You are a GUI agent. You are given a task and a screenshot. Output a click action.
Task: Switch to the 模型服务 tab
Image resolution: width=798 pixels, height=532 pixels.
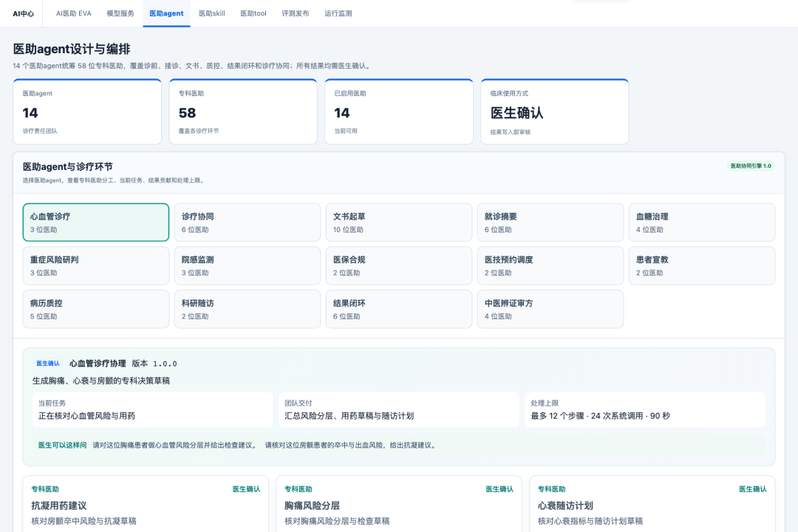[x=120, y=13]
